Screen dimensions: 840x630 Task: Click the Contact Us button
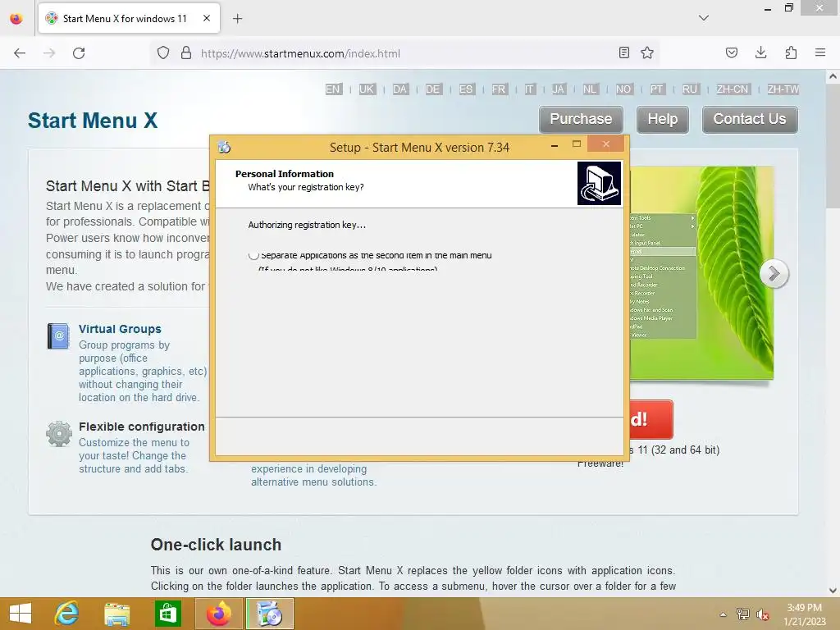point(750,119)
